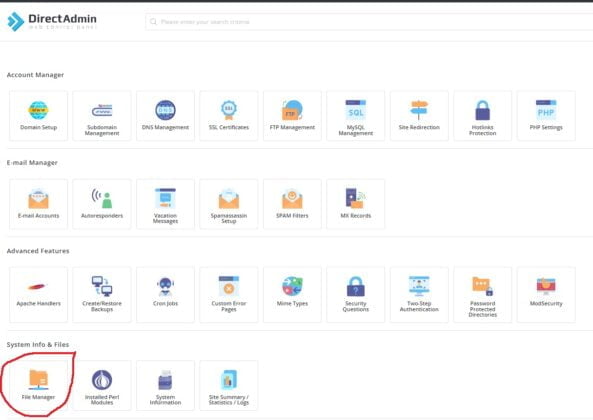Open Site Redirection
593x420 pixels.
[x=419, y=116]
